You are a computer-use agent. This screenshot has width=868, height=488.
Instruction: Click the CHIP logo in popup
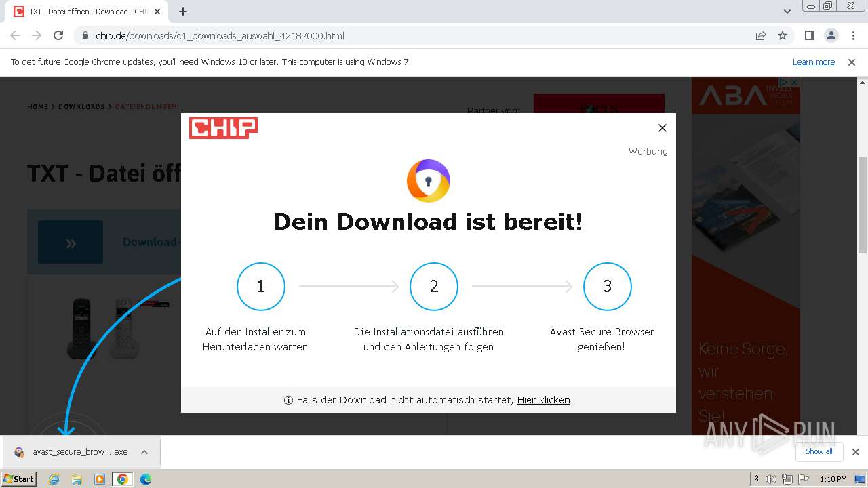(223, 128)
